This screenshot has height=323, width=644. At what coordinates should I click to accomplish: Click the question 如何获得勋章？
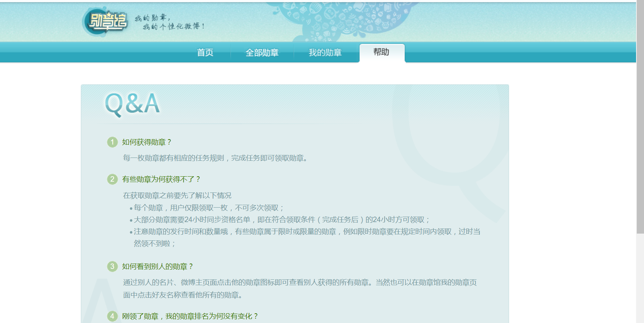[x=147, y=142]
